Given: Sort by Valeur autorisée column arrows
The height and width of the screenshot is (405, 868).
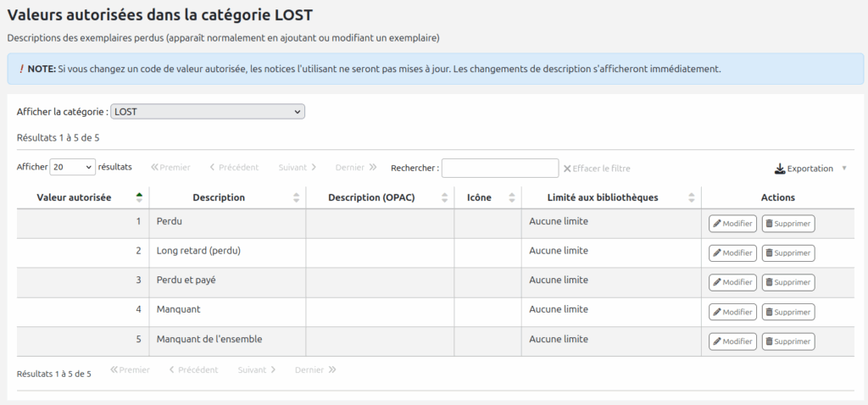Looking at the screenshot, I should tap(139, 197).
